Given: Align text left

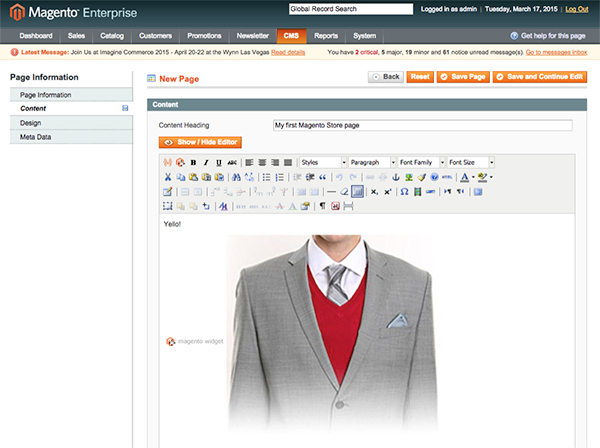Looking at the screenshot, I should tap(249, 162).
